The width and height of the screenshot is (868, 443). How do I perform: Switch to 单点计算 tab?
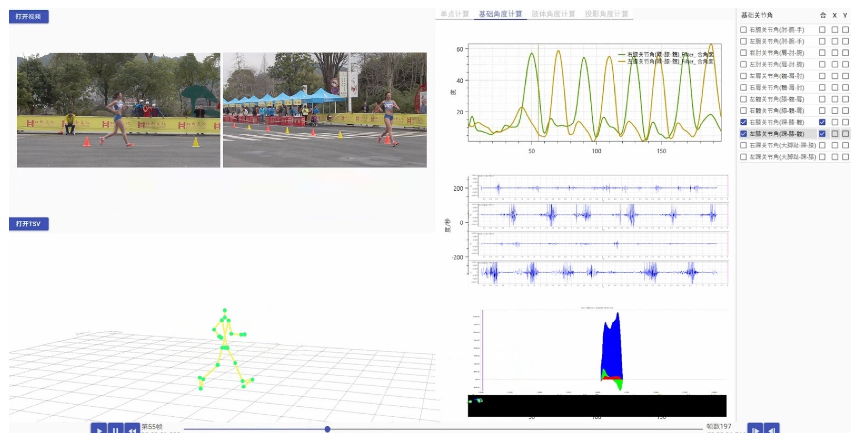tap(455, 14)
